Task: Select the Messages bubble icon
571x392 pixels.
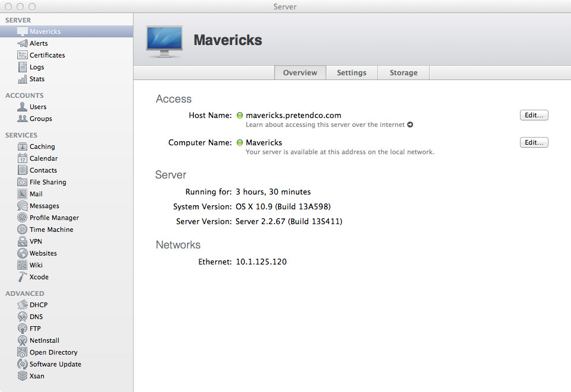Action: 22,206
